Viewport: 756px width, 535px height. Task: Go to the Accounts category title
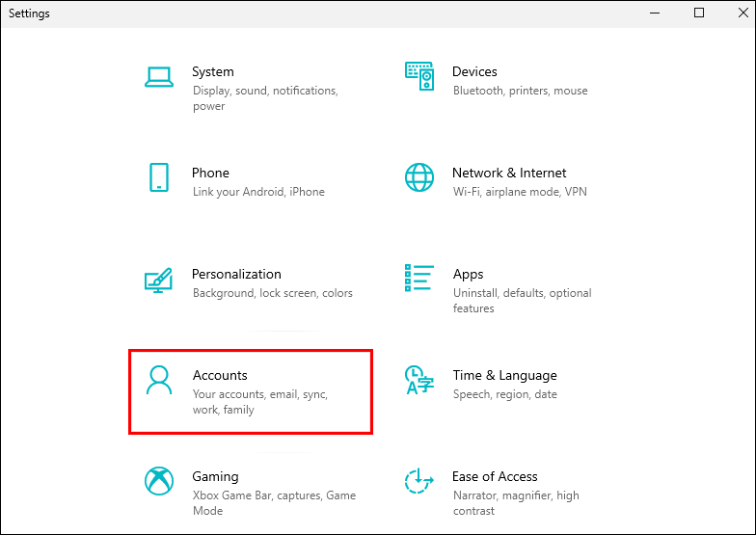(220, 376)
